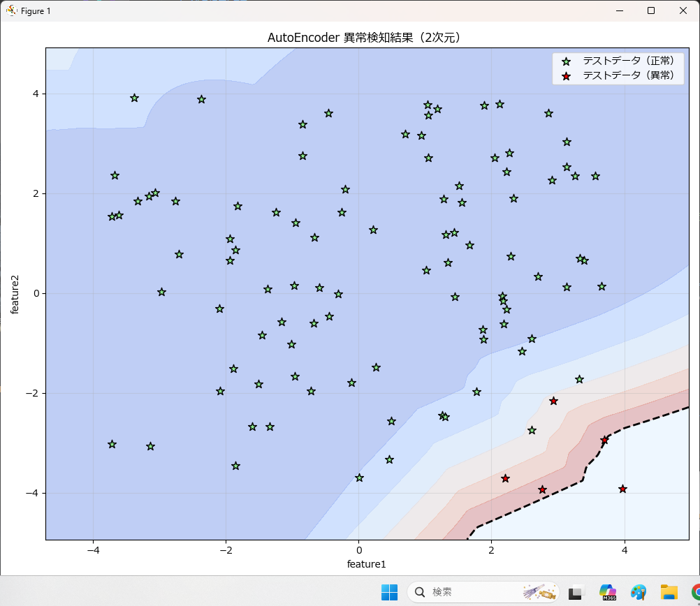The height and width of the screenshot is (606, 700).
Task: Select the テストデータ（異常） legend label
Action: tap(628, 75)
